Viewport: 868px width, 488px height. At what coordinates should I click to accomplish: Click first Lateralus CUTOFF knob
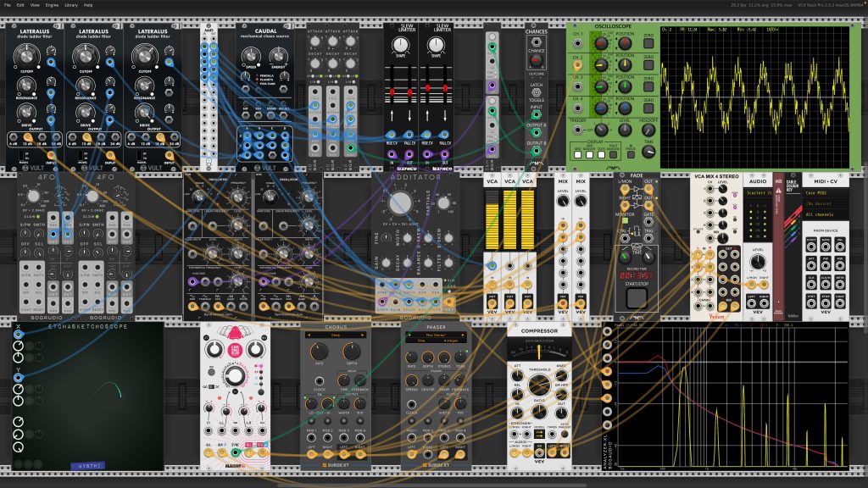25,55
